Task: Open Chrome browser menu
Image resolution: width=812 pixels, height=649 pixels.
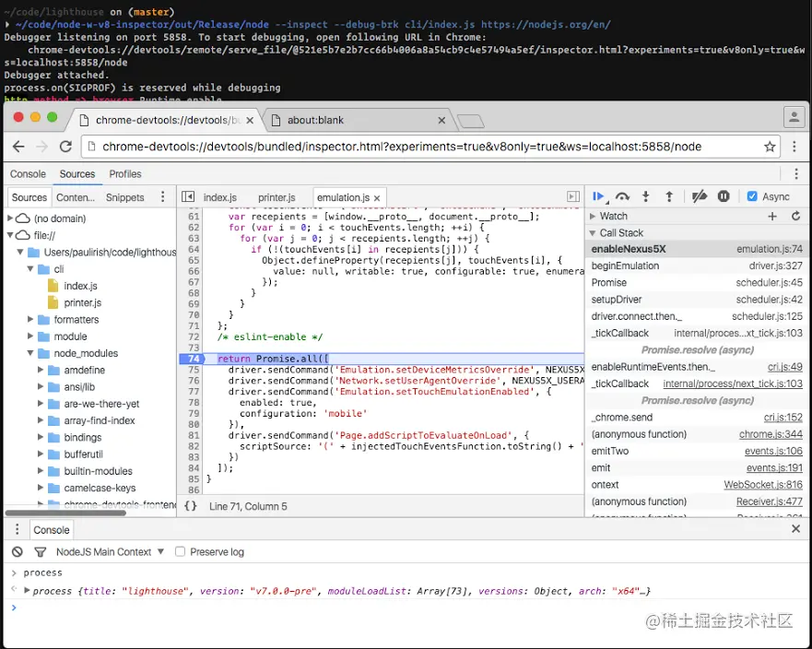Action: [x=794, y=147]
